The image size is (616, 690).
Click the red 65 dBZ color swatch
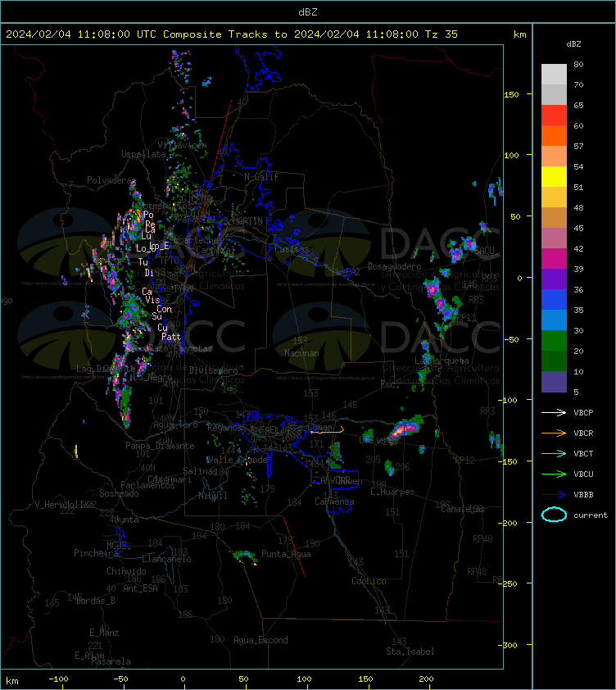pos(554,116)
